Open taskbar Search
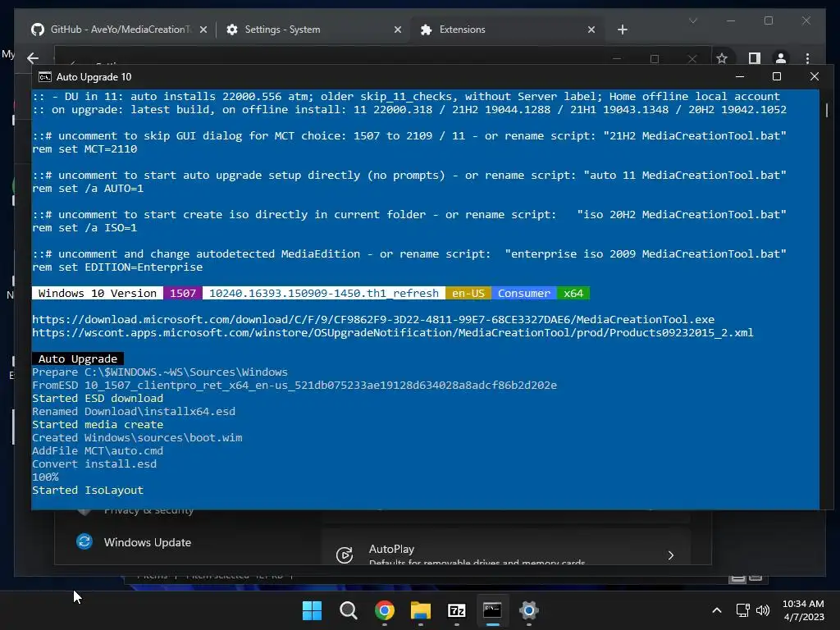This screenshot has width=840, height=630. (x=348, y=610)
